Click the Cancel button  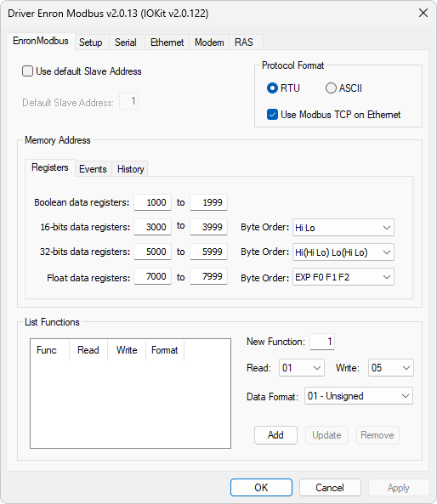tap(330, 488)
